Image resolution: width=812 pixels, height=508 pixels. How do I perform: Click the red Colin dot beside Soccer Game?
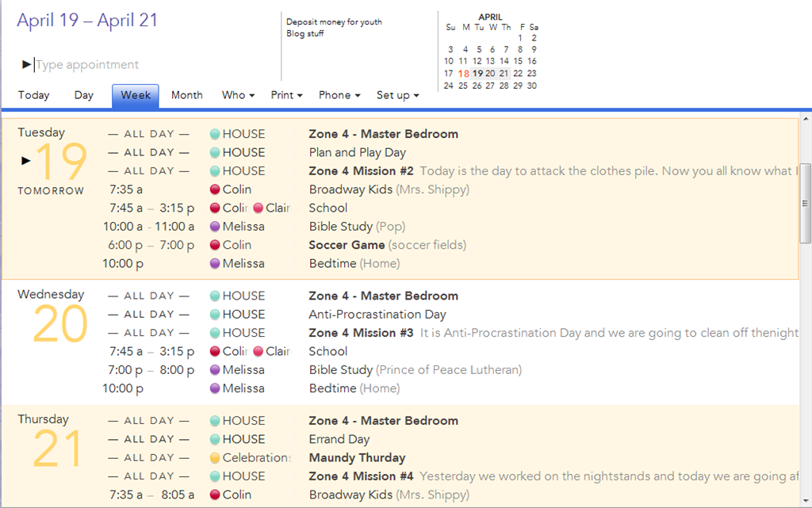click(x=215, y=245)
